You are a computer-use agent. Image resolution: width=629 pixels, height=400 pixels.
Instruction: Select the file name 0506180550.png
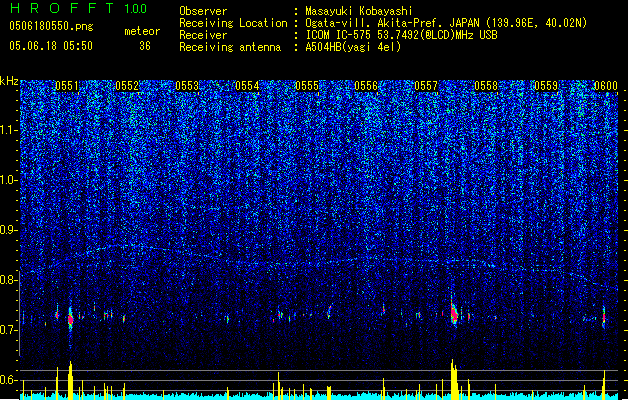(51, 26)
